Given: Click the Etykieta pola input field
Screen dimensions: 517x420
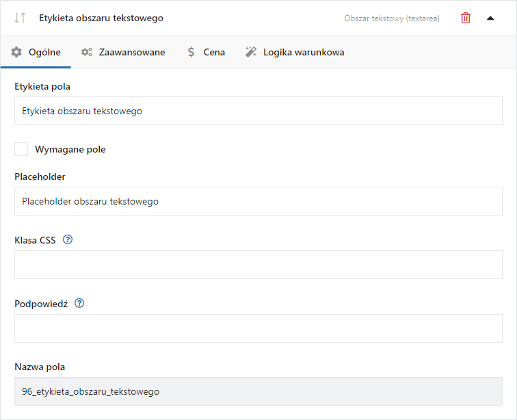Looking at the screenshot, I should point(258,111).
